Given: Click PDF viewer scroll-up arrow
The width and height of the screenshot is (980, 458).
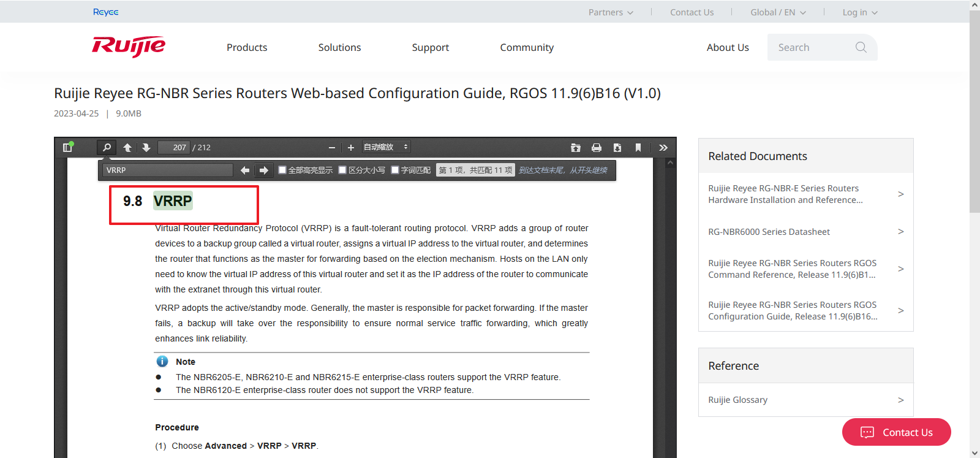Looking at the screenshot, I should coord(670,163).
